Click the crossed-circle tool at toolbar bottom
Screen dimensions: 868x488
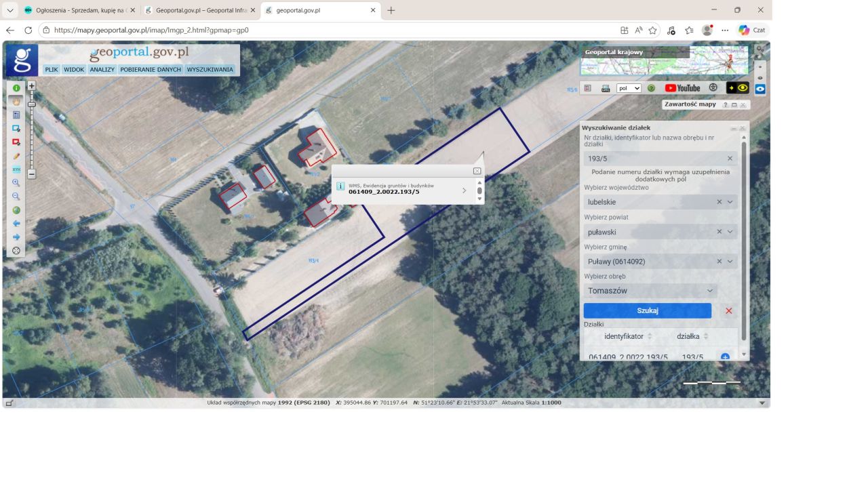coord(16,251)
